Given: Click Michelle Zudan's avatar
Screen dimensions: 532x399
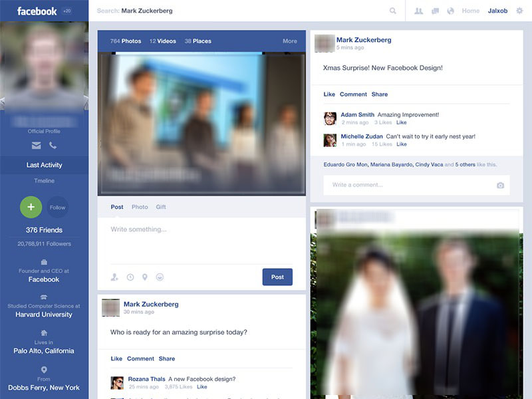Looking at the screenshot, I should tap(330, 140).
